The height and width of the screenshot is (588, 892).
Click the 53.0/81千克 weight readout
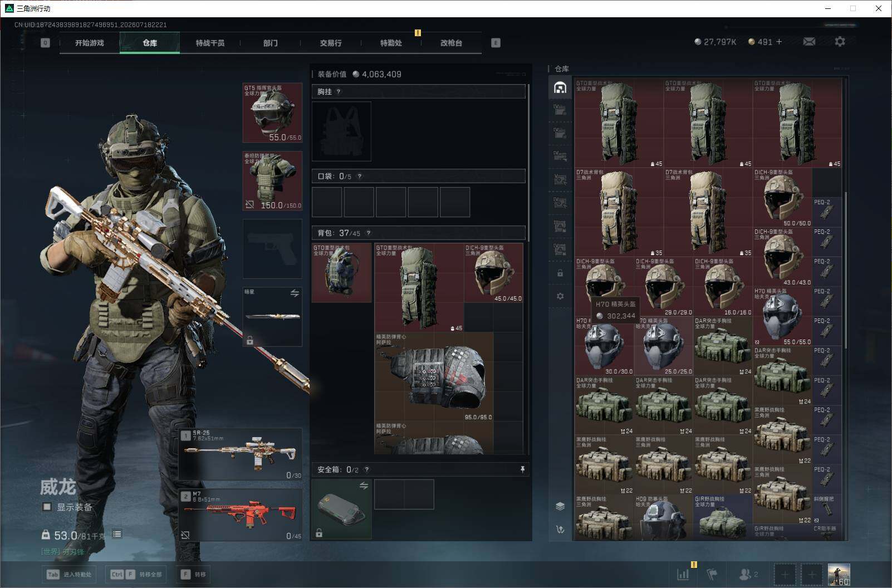(x=73, y=535)
